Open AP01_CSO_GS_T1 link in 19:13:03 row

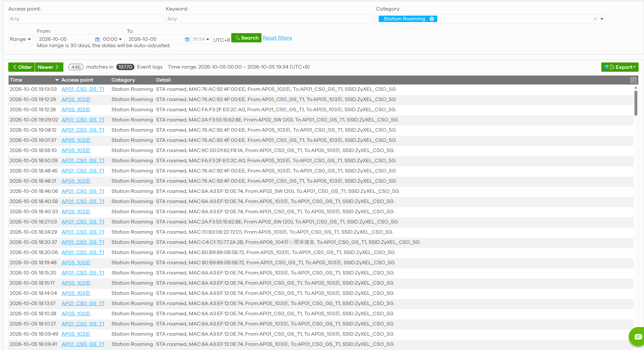83,89
